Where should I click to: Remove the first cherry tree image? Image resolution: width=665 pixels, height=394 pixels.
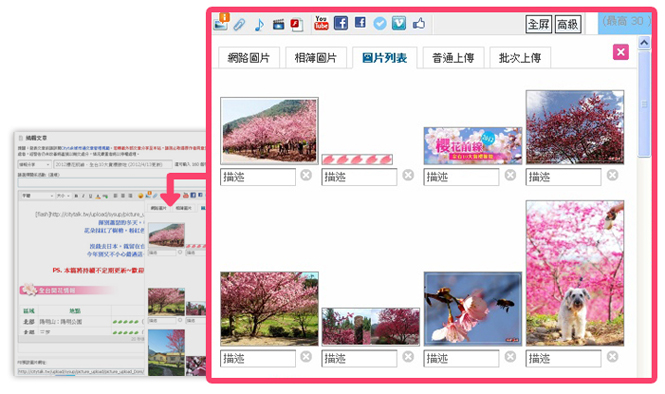click(306, 175)
